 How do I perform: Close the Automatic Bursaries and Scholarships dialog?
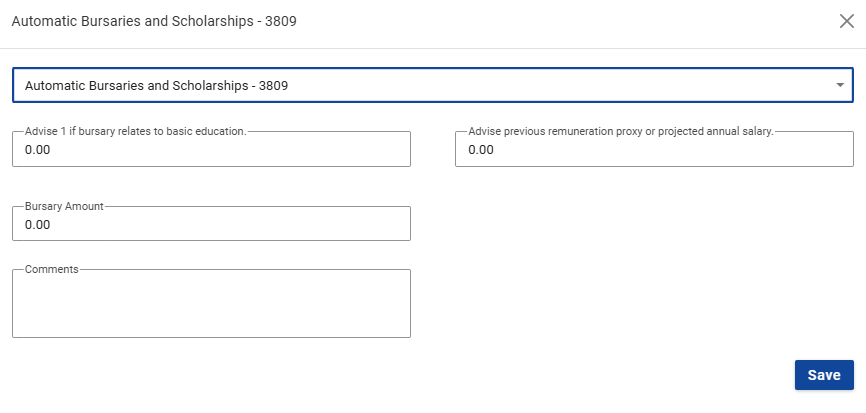point(846,22)
